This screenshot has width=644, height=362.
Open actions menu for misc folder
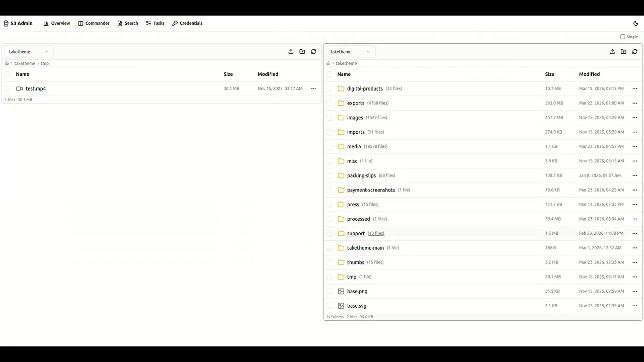pos(635,161)
